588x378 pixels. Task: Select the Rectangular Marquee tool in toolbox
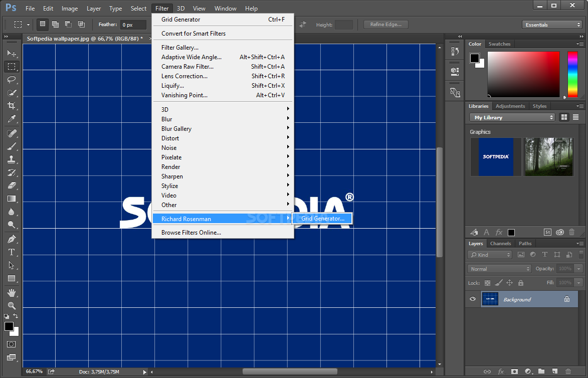pos(12,66)
